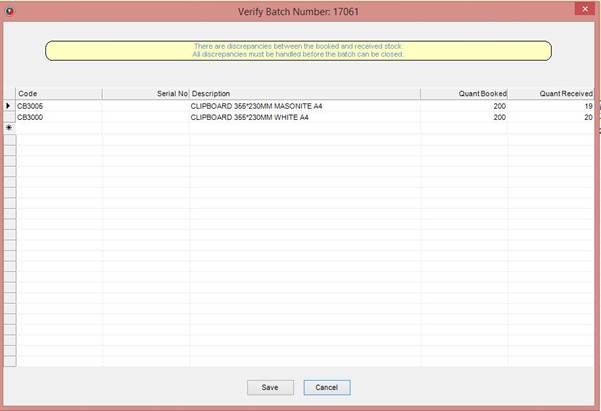
Task: Click the Quant Received column header
Action: tap(552, 93)
